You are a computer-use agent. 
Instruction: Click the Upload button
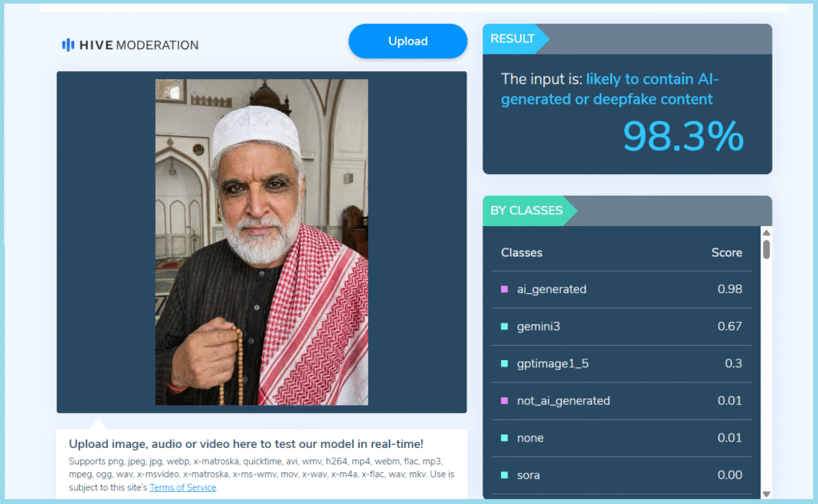tap(407, 42)
